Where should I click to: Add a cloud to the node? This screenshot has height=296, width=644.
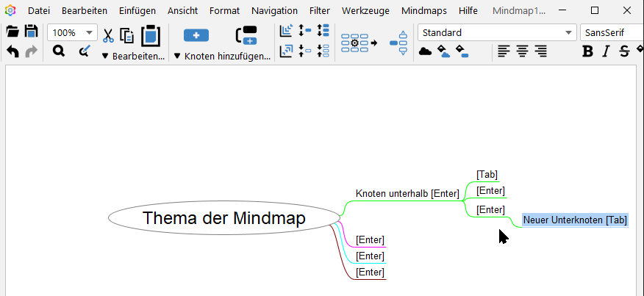425,51
